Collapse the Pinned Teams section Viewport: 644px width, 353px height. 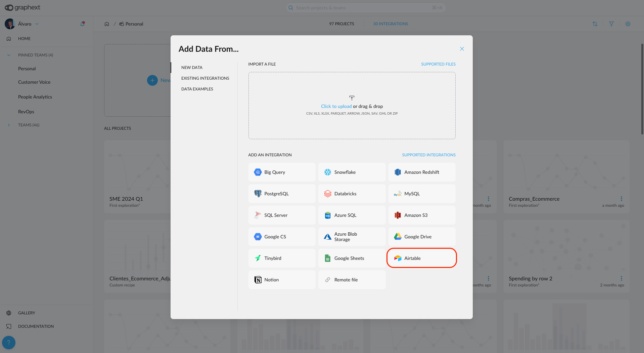point(9,55)
